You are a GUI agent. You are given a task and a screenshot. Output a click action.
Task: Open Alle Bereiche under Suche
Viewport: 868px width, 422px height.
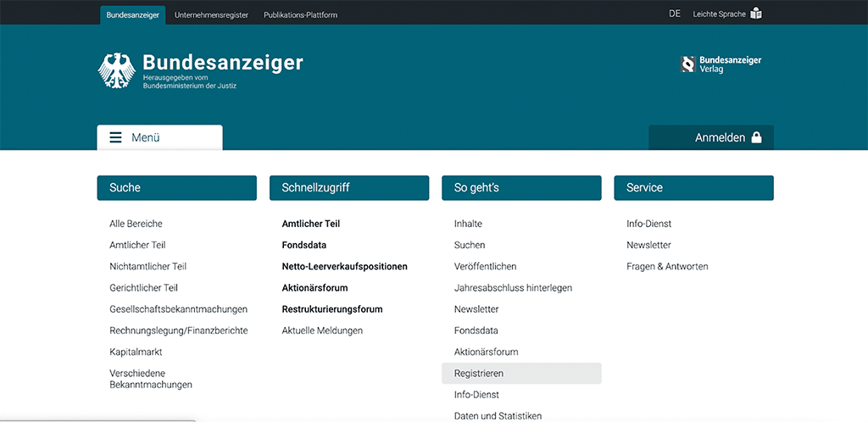point(136,224)
